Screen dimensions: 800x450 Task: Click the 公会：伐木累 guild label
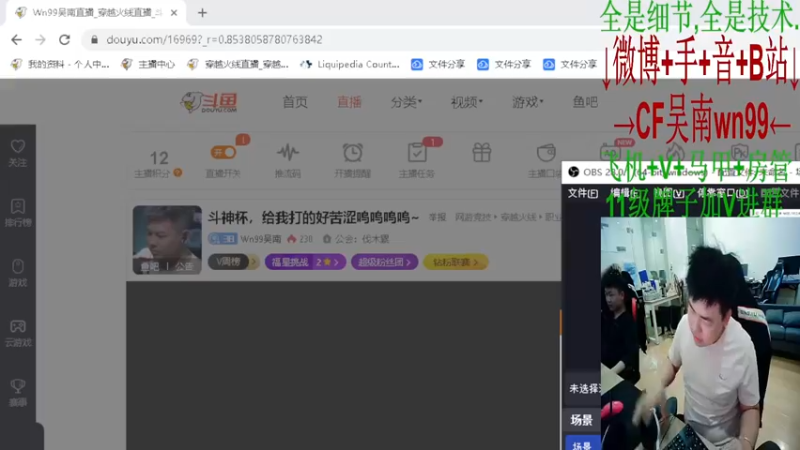click(356, 239)
